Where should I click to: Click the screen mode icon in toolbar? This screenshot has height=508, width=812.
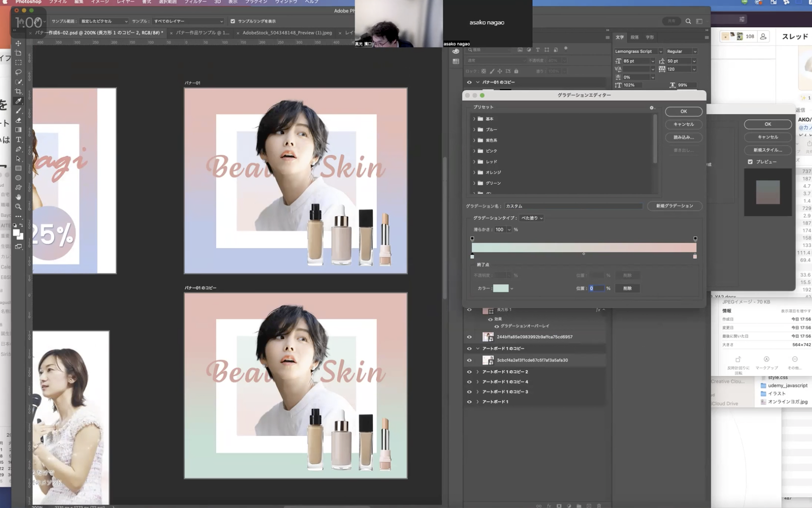pyautogui.click(x=19, y=246)
